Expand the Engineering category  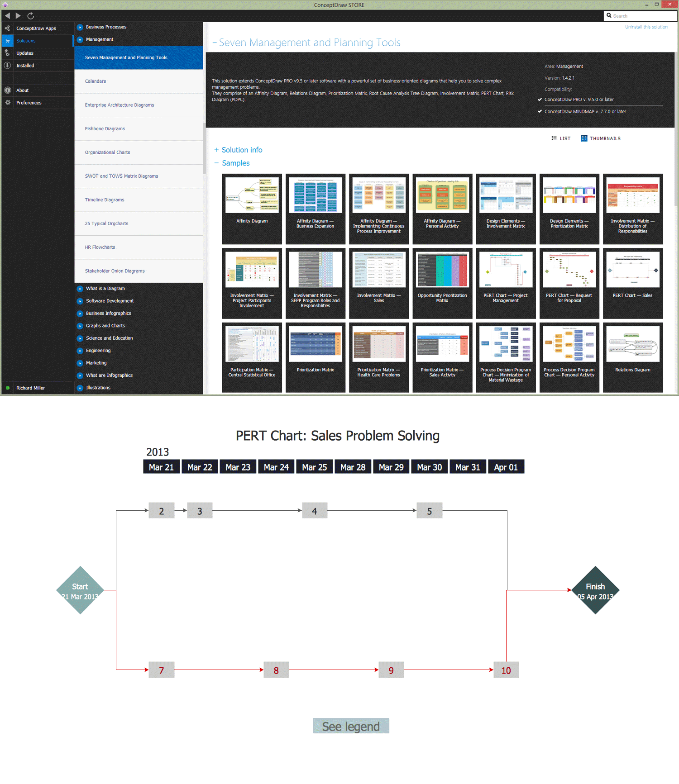[x=80, y=351]
